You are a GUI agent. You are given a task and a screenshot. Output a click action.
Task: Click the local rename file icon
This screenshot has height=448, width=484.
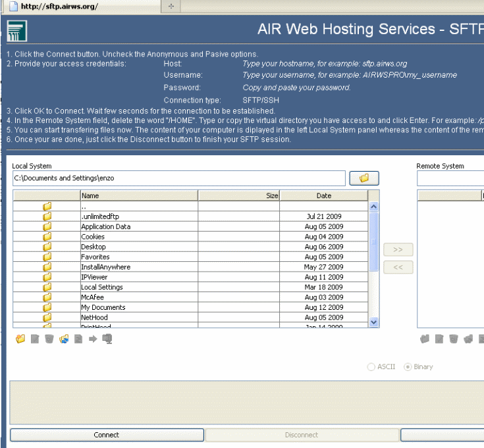(x=35, y=339)
